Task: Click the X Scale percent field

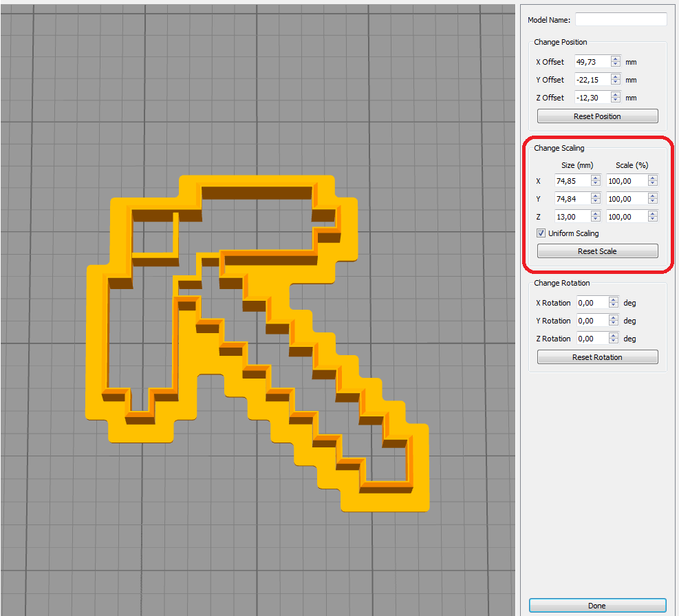Action: tap(627, 180)
